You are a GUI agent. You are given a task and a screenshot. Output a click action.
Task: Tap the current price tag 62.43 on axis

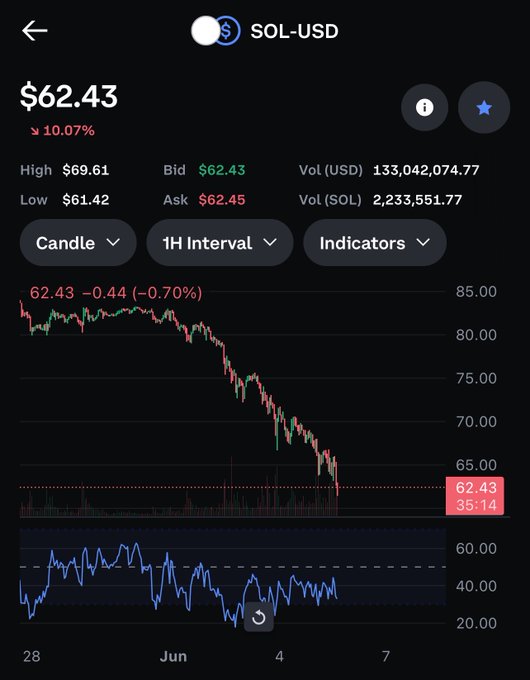(x=475, y=496)
